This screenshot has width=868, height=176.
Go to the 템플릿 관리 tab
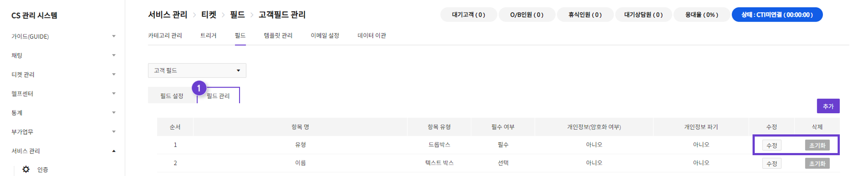(x=278, y=36)
